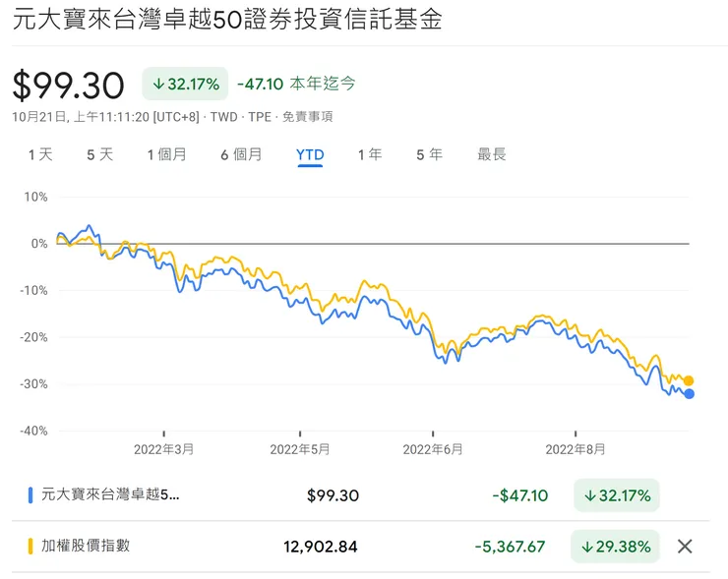Click the $99.30 price in the fund row
This screenshot has height=579, width=728.
point(333,495)
